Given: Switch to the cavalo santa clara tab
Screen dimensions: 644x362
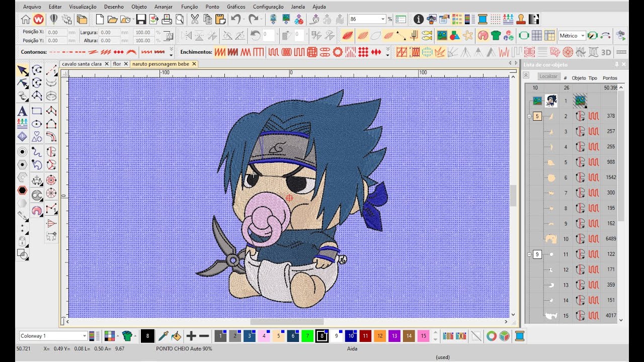Looking at the screenshot, I should point(82,64).
